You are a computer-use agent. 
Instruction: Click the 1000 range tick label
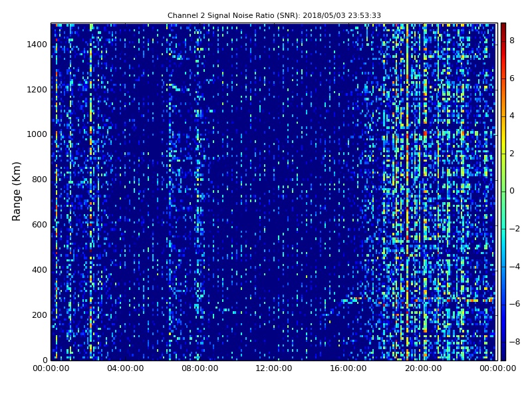[37, 134]
